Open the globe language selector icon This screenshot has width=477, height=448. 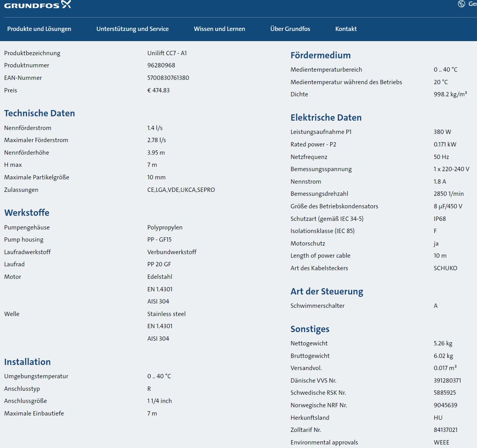click(461, 4)
